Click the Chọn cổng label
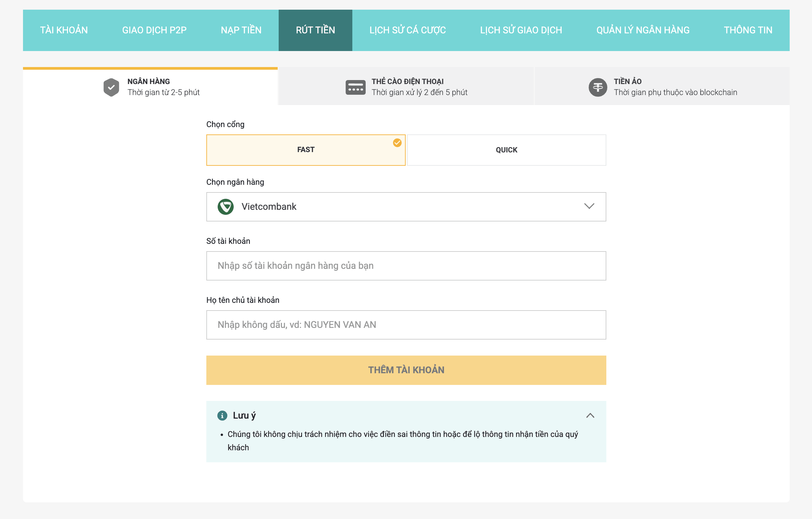 click(x=225, y=124)
